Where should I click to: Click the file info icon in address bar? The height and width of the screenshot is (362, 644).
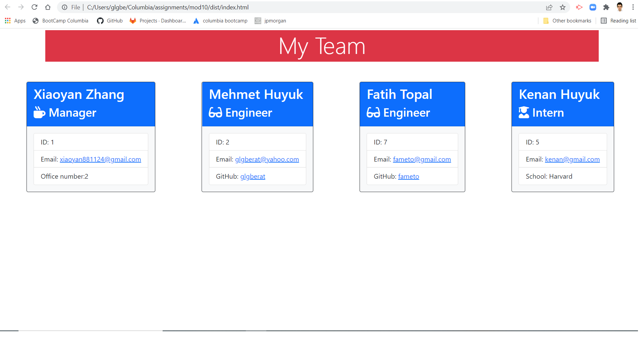(x=65, y=7)
